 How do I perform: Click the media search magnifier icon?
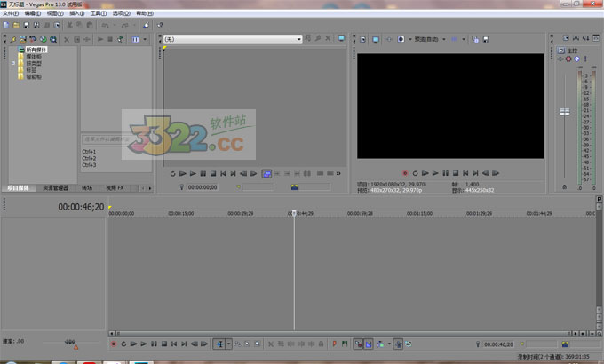(53, 39)
